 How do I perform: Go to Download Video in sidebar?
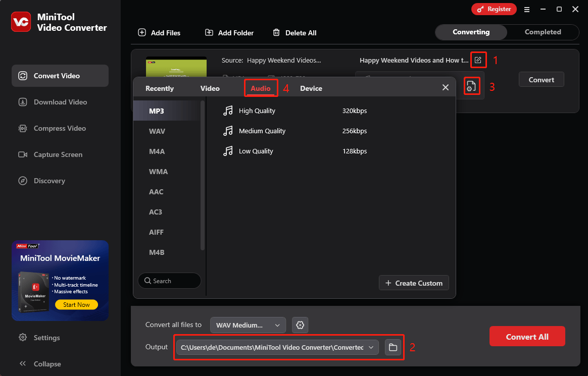point(60,102)
